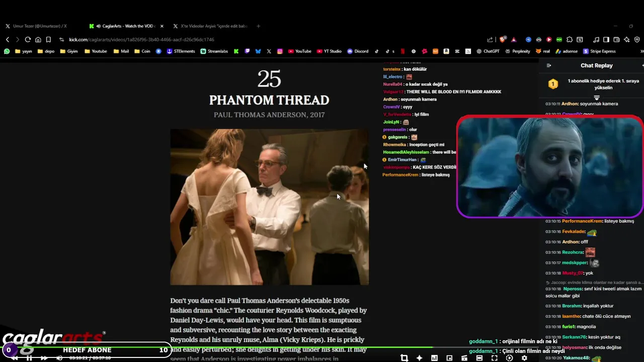Go back with the browser back arrow
The width and height of the screenshot is (644, 362).
(8, 40)
